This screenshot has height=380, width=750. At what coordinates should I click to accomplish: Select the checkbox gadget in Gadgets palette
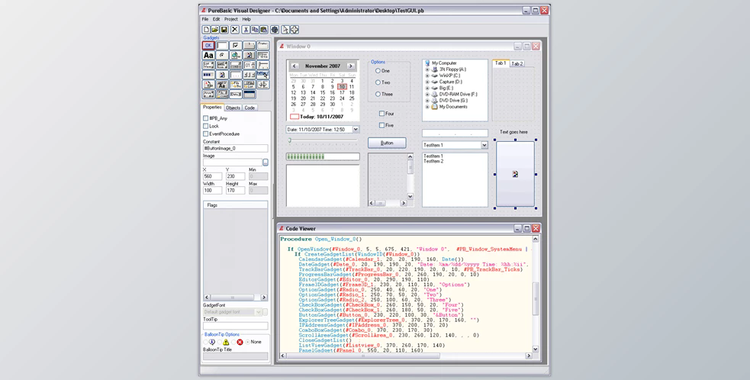[x=235, y=45]
